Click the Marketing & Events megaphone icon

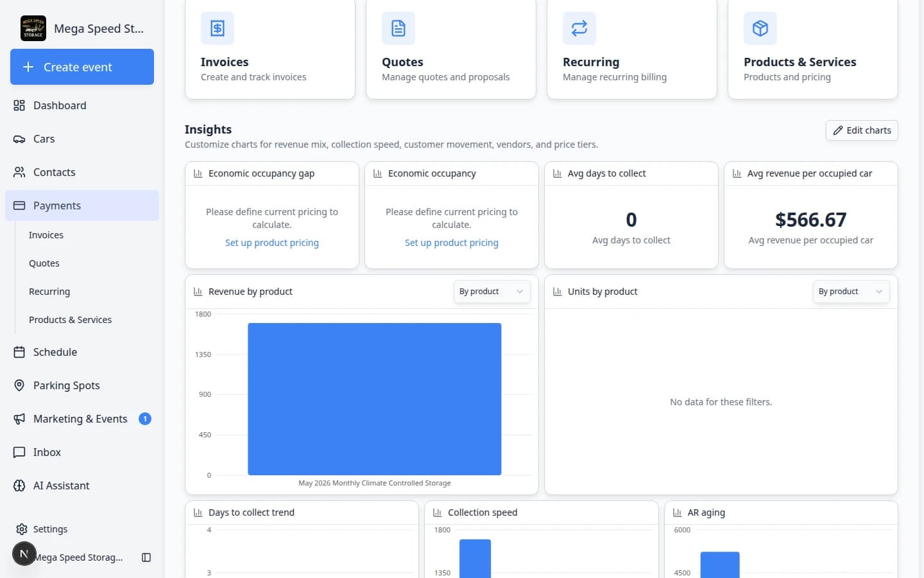[x=19, y=419]
